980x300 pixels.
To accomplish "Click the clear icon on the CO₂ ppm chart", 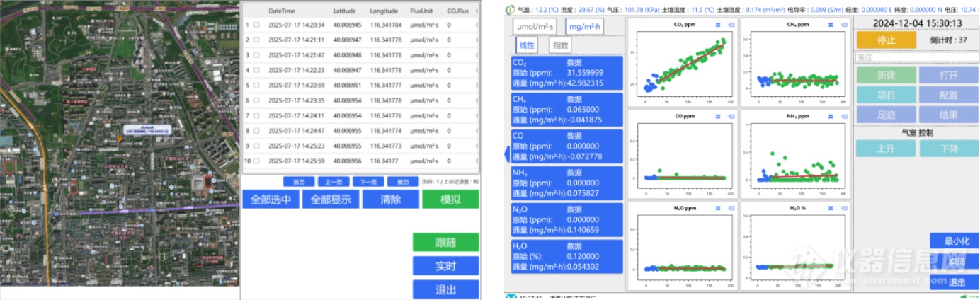I will tap(731, 24).
